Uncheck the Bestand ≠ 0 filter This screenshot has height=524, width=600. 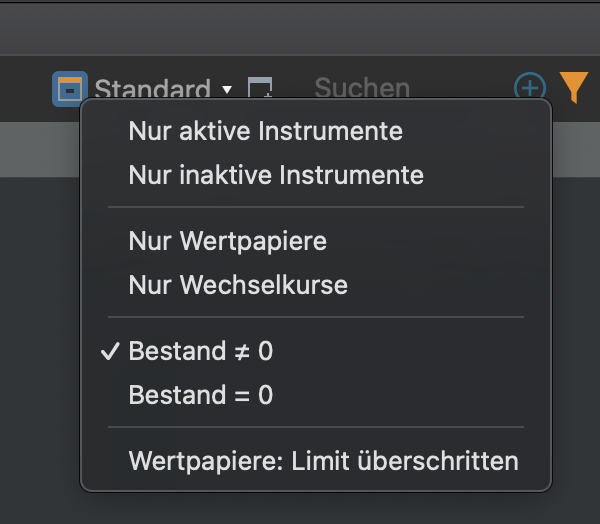(200, 351)
